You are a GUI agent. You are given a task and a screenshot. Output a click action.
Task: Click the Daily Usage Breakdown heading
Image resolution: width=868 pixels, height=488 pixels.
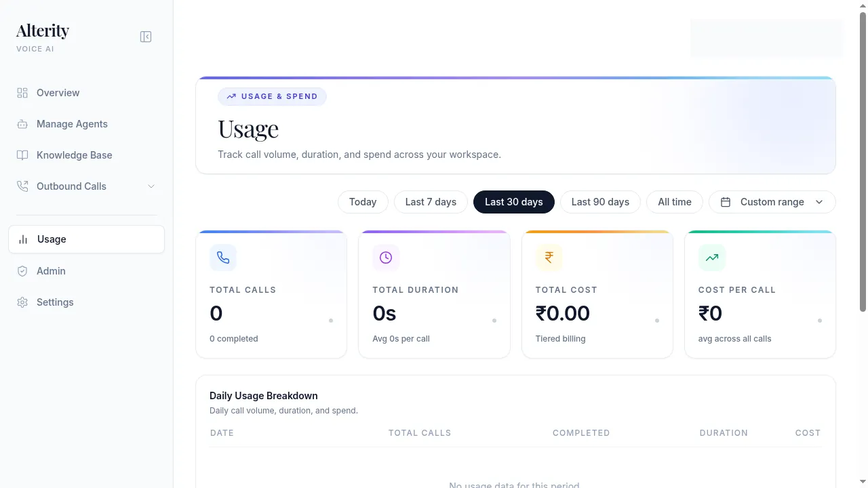point(264,396)
